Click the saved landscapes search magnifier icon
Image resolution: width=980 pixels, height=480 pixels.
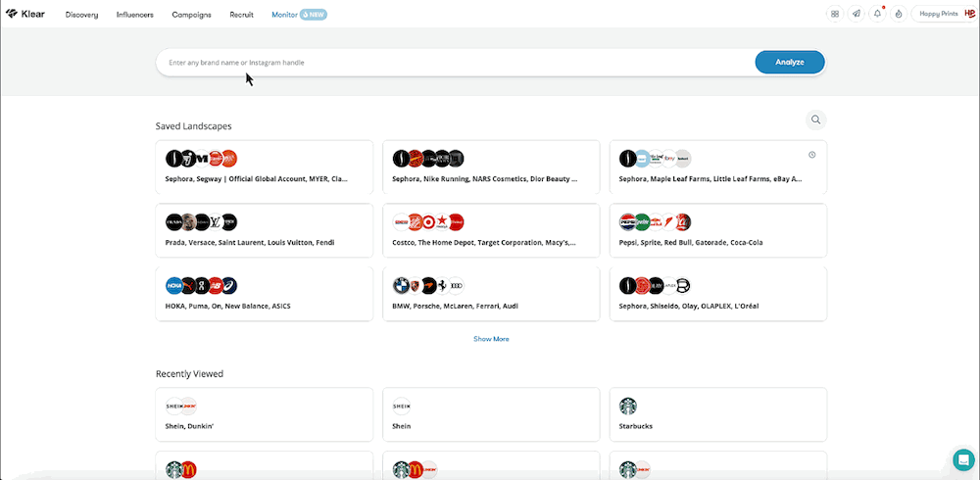(x=815, y=120)
